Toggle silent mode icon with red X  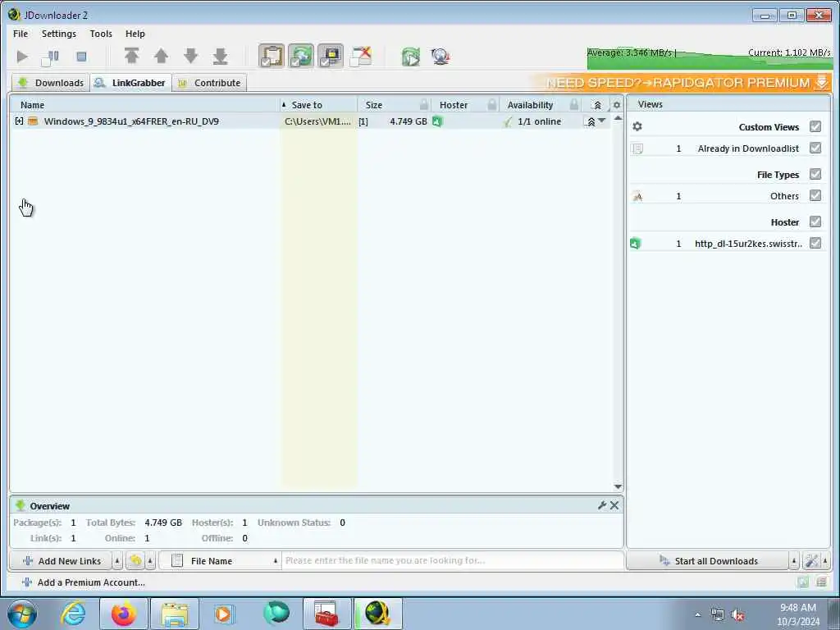tap(361, 57)
